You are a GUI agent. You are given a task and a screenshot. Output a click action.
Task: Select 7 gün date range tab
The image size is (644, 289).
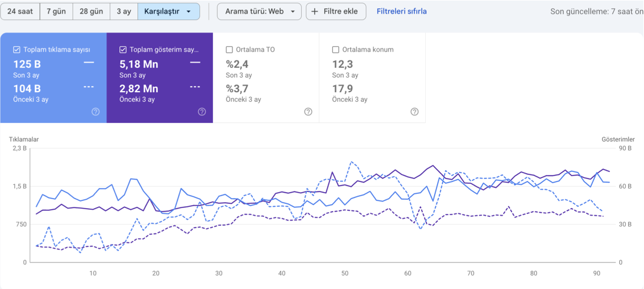point(56,11)
